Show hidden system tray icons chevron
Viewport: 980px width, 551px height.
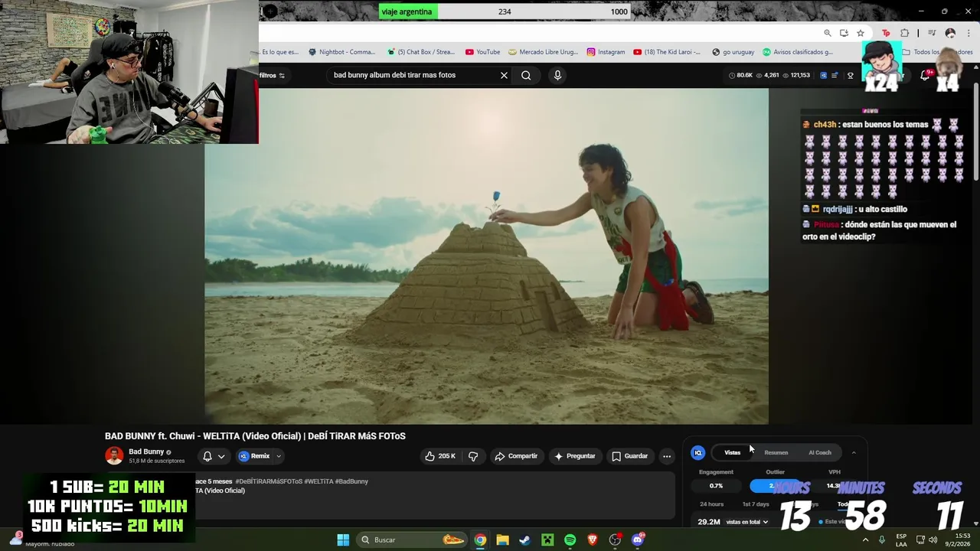coord(866,540)
